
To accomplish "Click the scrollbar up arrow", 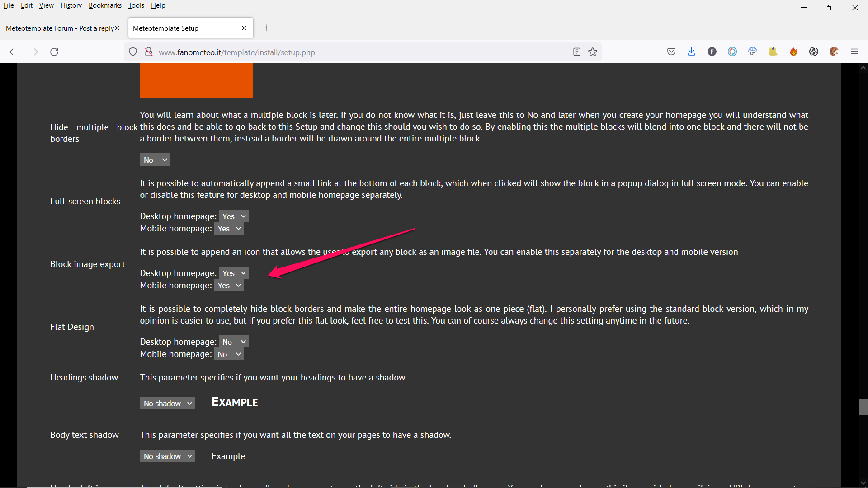I will [863, 68].
